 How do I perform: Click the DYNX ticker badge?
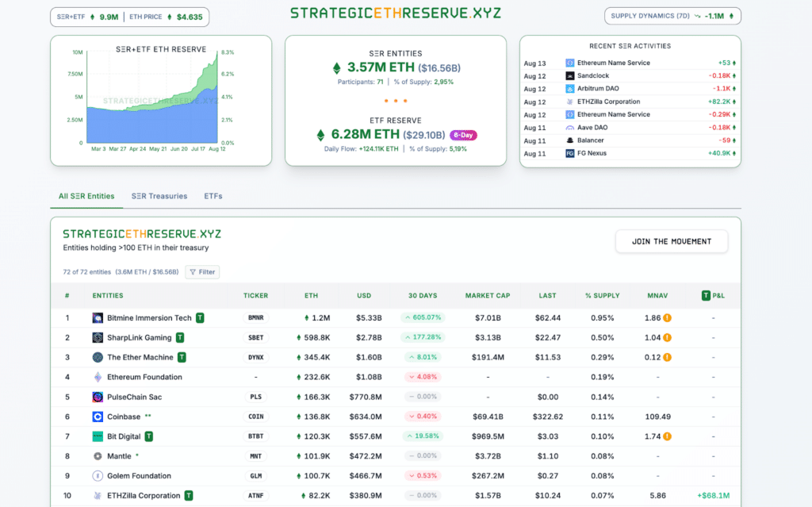coord(256,357)
